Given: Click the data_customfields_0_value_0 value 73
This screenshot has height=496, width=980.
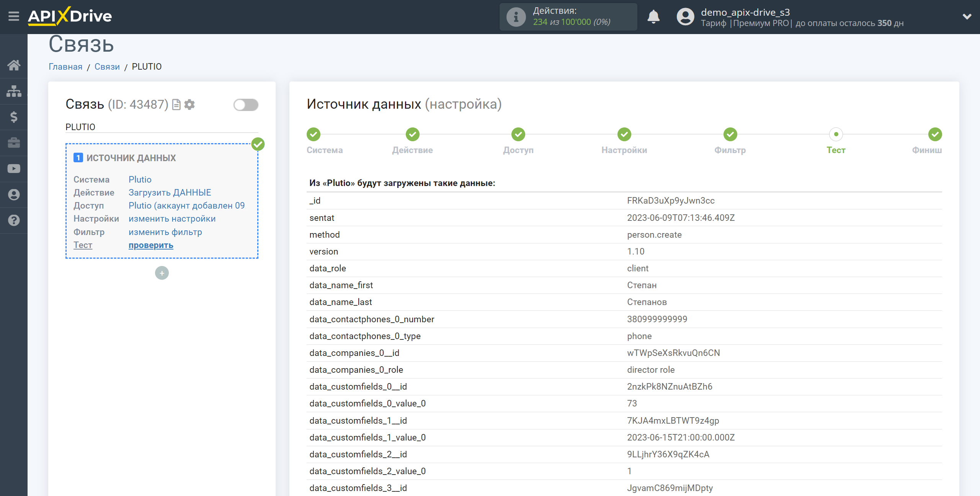Looking at the screenshot, I should (x=632, y=403).
